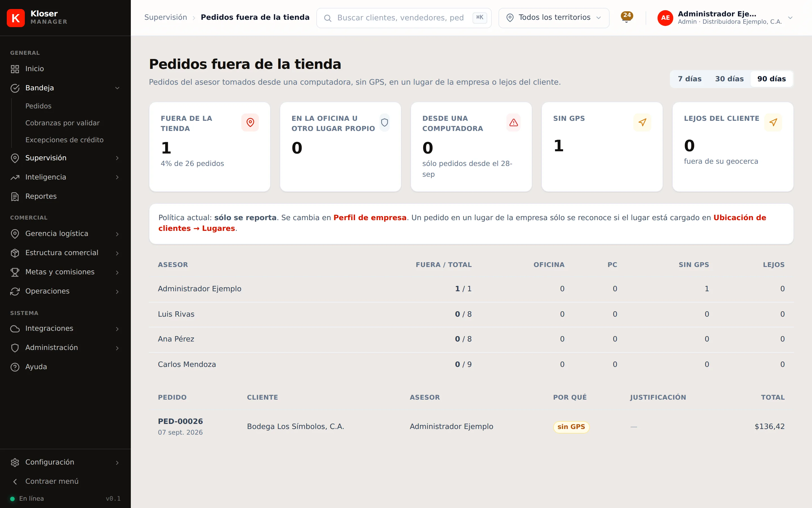
Task: Click the Contraer menú left arrow icon
Action: click(15, 481)
